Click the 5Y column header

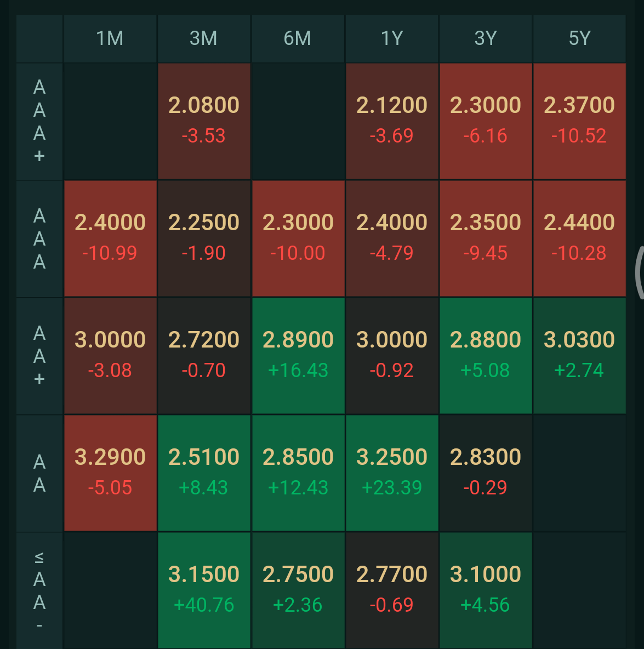579,38
